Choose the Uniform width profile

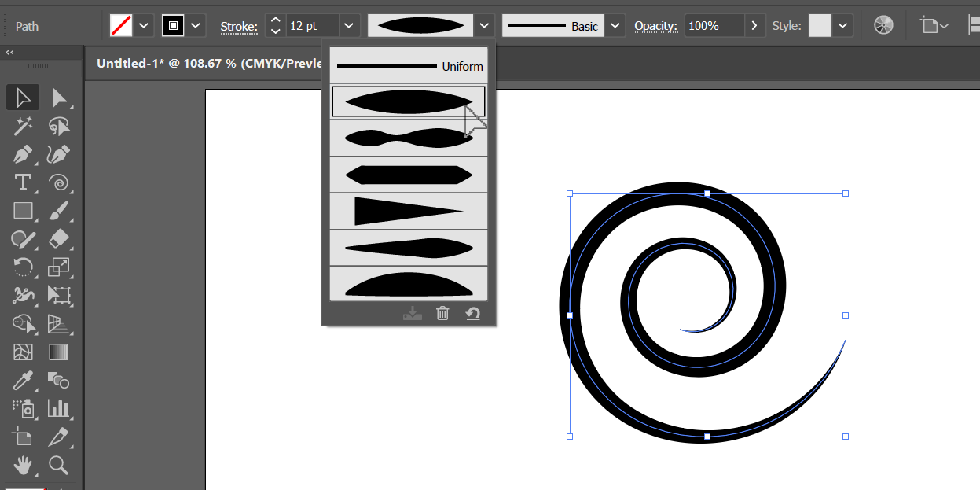coord(409,66)
